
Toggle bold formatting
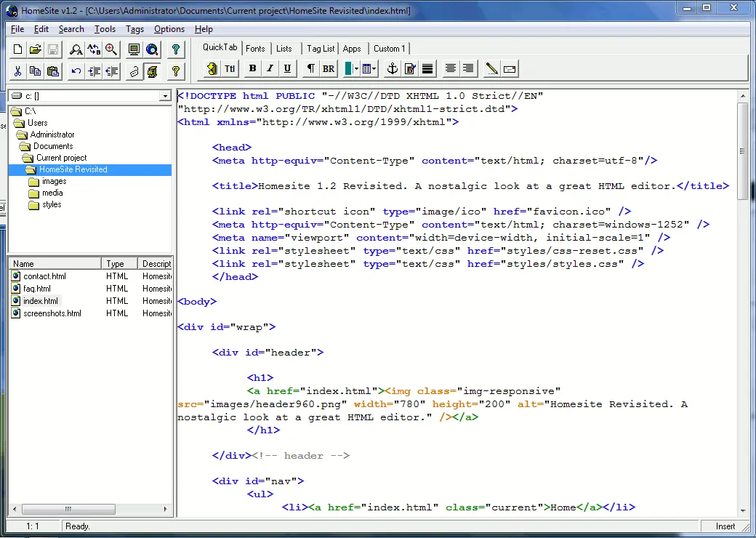[252, 68]
